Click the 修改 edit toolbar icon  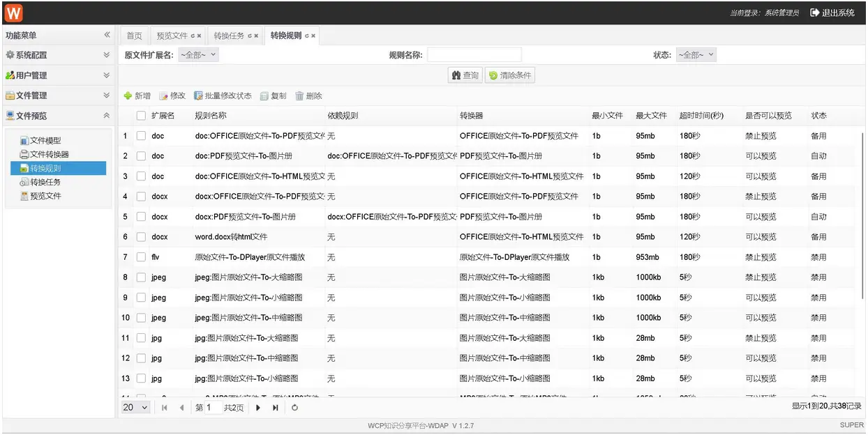(x=164, y=96)
